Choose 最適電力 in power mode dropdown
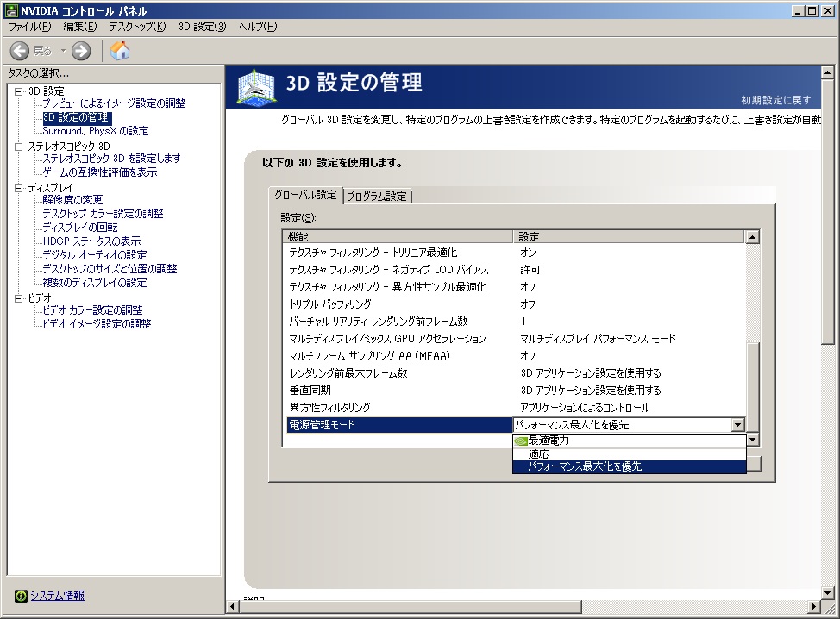This screenshot has height=619, width=840. coord(630,441)
